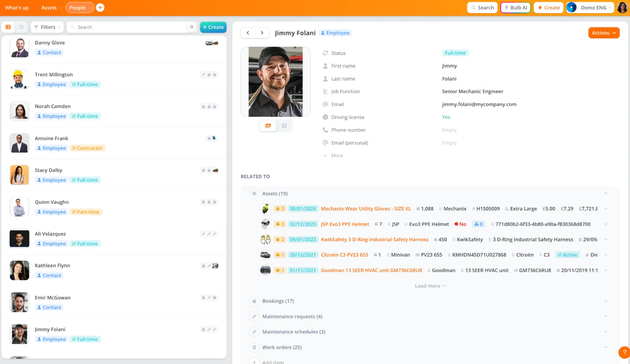This screenshot has height=364, width=630.
Task: Show photo gallery view under portrait
Action: pos(268,126)
